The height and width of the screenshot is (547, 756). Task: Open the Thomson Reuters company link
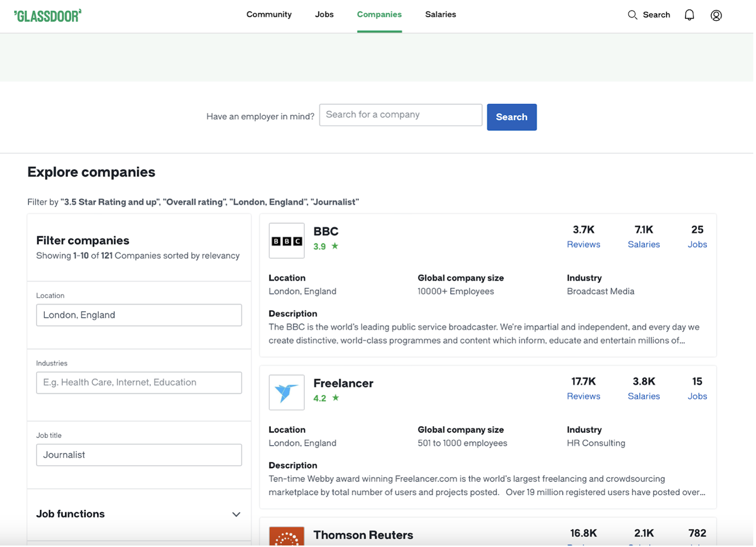click(x=364, y=536)
